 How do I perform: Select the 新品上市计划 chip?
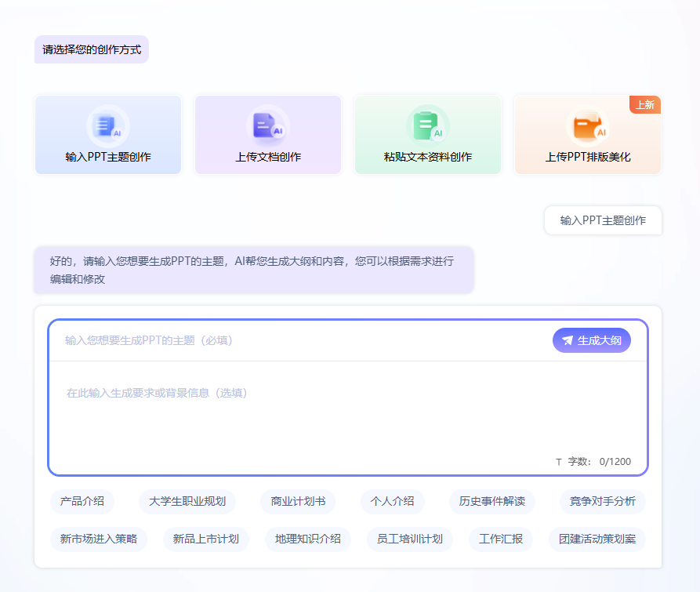pyautogui.click(x=206, y=539)
